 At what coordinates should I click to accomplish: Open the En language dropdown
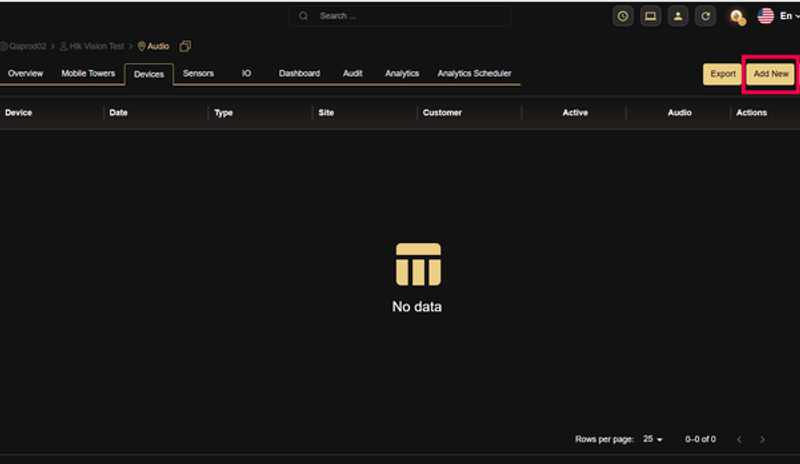pos(789,16)
